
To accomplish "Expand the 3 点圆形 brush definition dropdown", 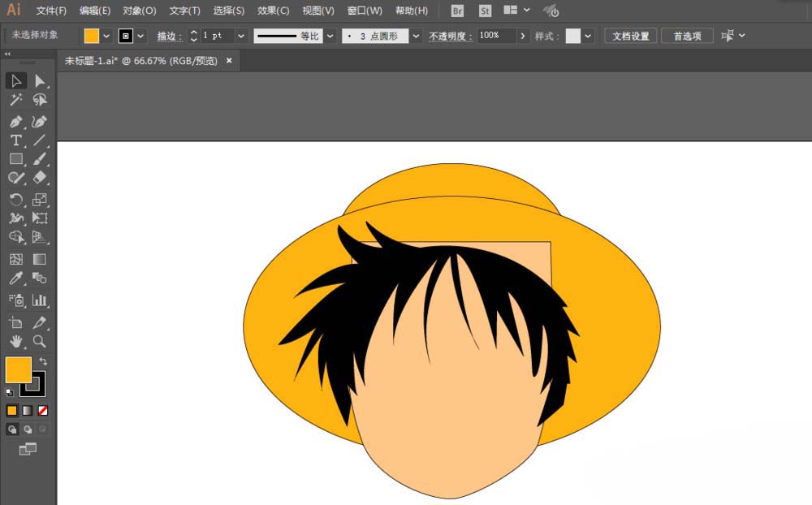I will (x=416, y=36).
